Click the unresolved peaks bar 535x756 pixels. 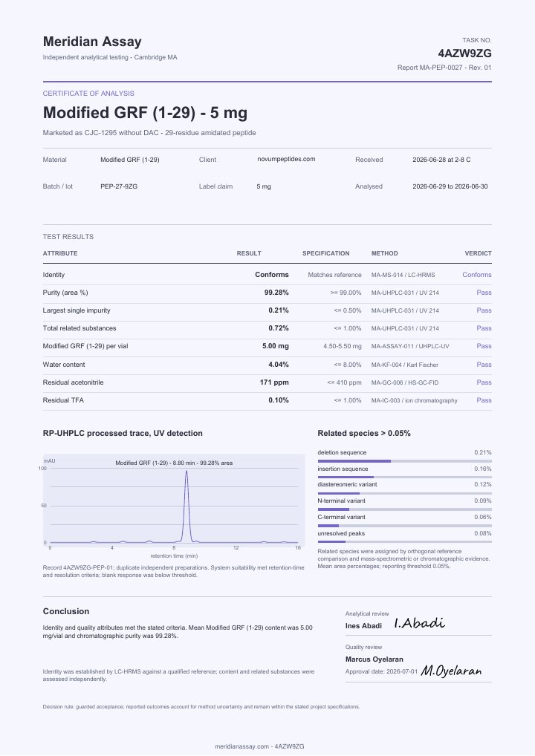[x=404, y=542]
